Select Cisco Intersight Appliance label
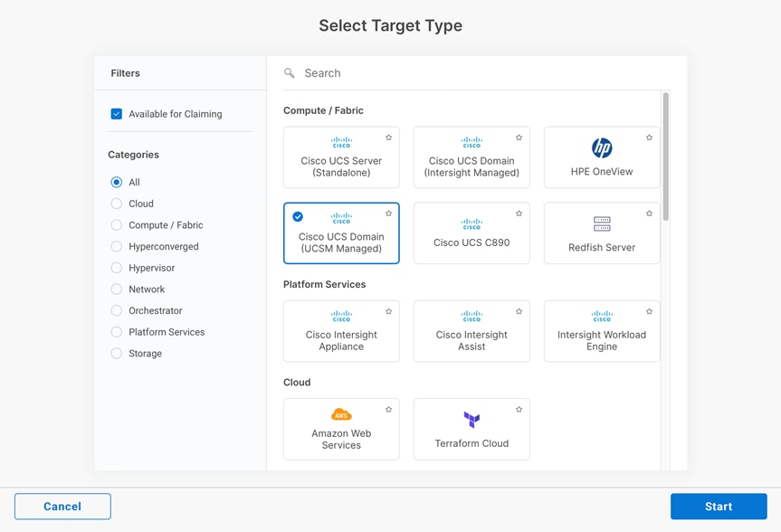 341,341
